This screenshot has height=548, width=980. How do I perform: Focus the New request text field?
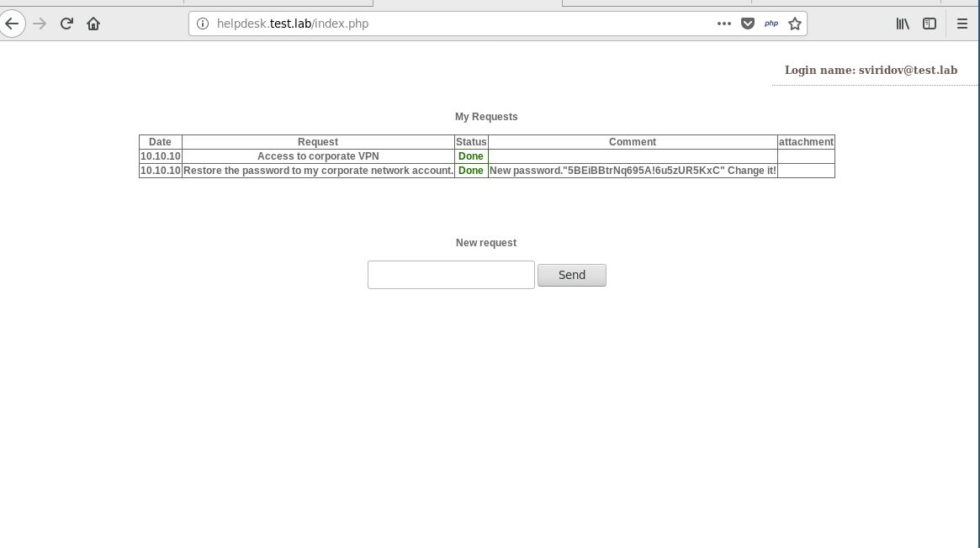coord(451,275)
